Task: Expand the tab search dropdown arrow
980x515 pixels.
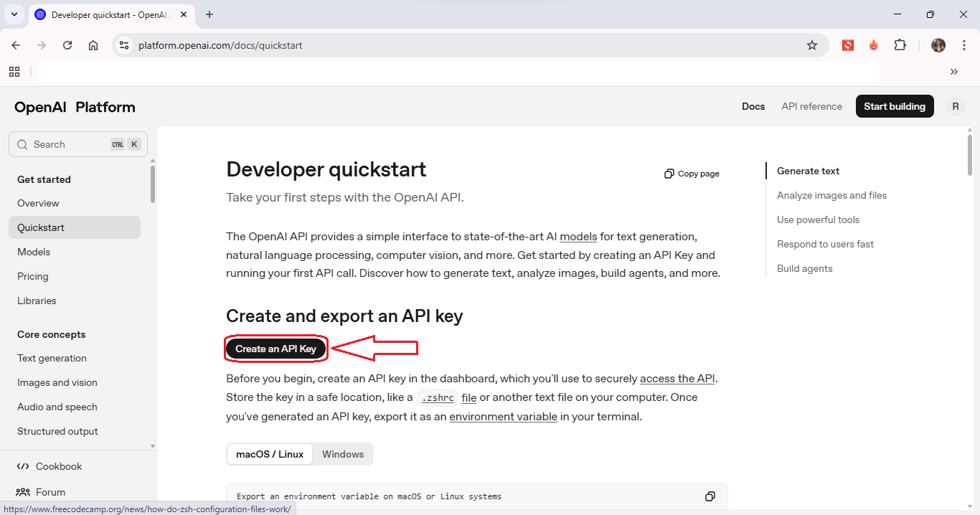Action: (14, 14)
